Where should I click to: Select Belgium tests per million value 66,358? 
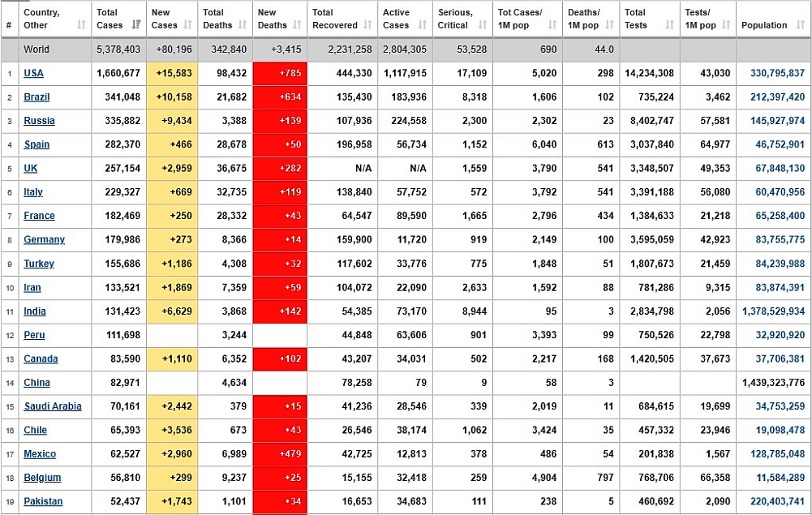click(715, 478)
